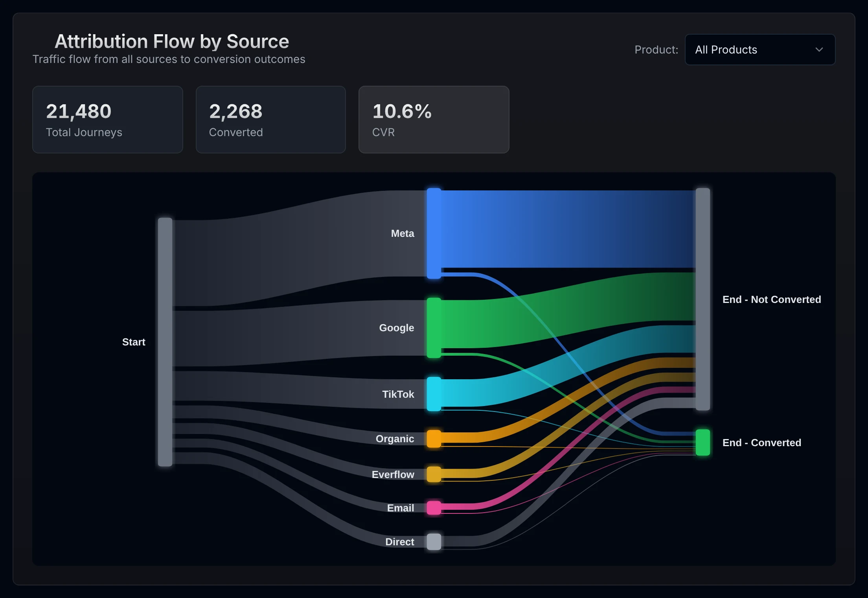This screenshot has height=598, width=868.
Task: Click the Start label
Action: pos(134,342)
